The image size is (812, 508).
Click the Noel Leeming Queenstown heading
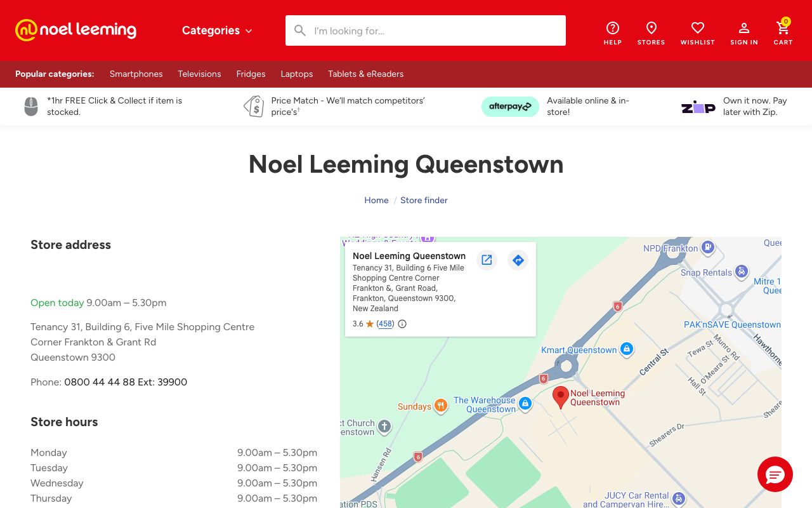[406, 164]
